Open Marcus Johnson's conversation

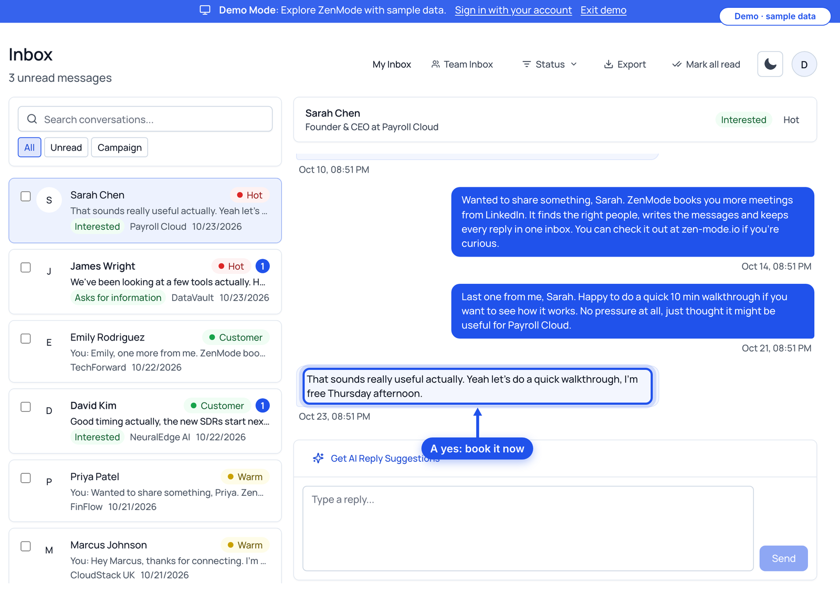point(145,556)
